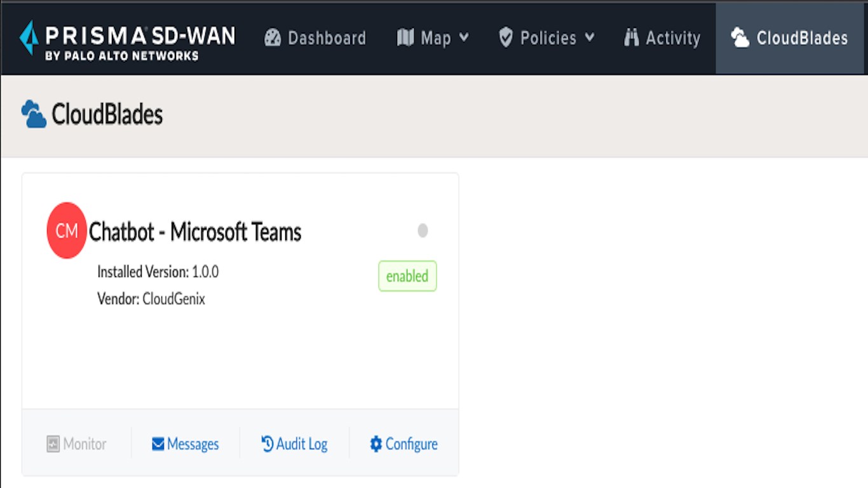
Task: Open the Messages link
Action: click(x=186, y=444)
